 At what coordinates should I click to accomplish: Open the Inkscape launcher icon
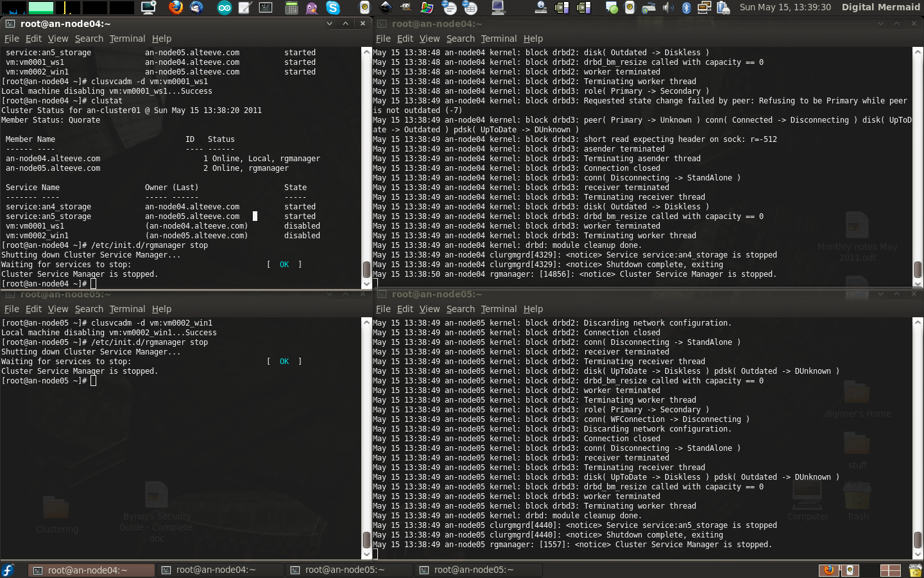(x=386, y=7)
